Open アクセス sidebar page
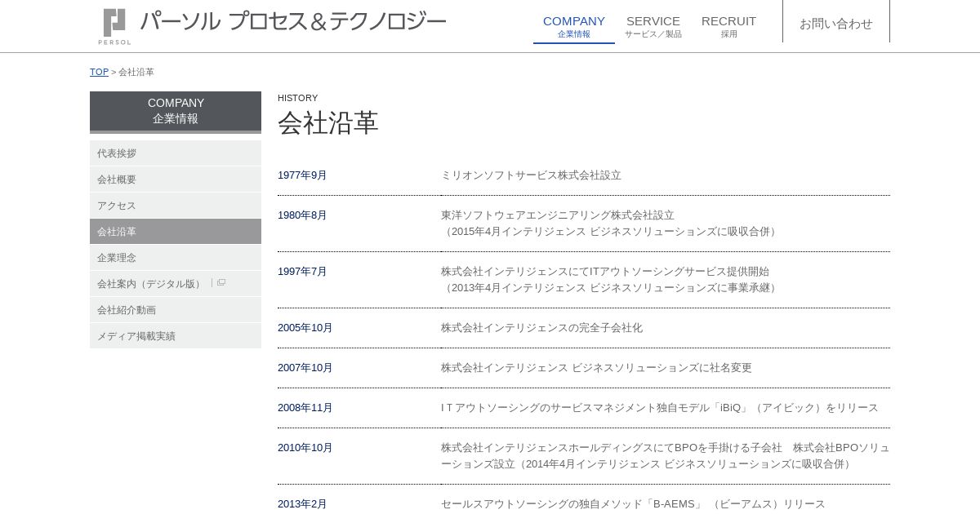Viewport: 980px width, 514px height. (176, 206)
